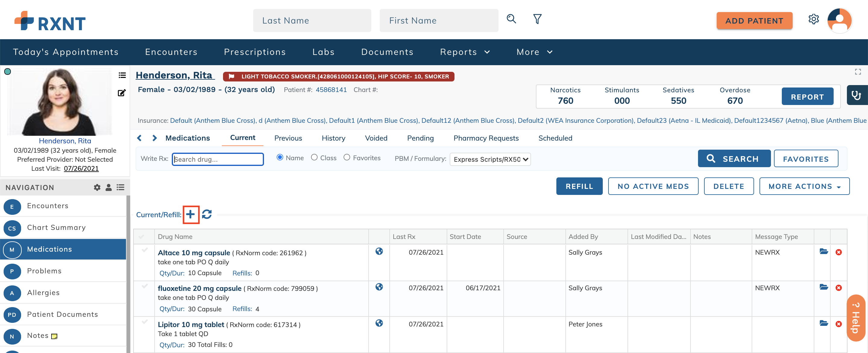Image resolution: width=868 pixels, height=353 pixels.
Task: Click navigation settings gear icon
Action: pyautogui.click(x=97, y=187)
